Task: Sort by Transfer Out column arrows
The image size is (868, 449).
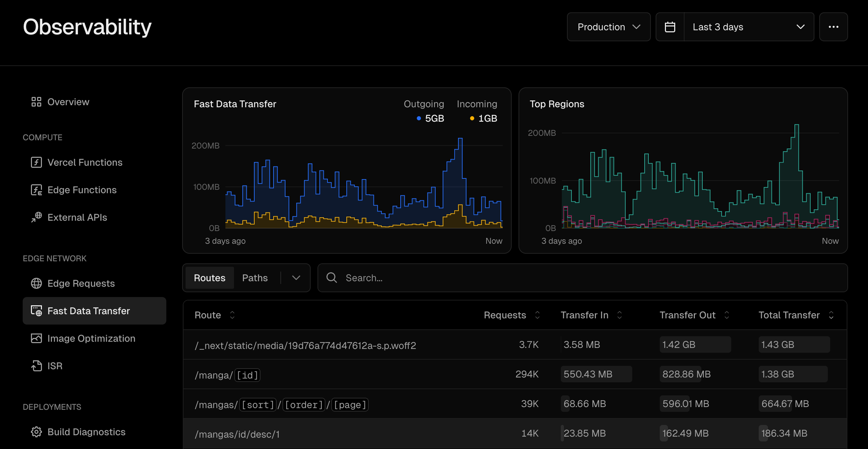Action: pyautogui.click(x=727, y=315)
